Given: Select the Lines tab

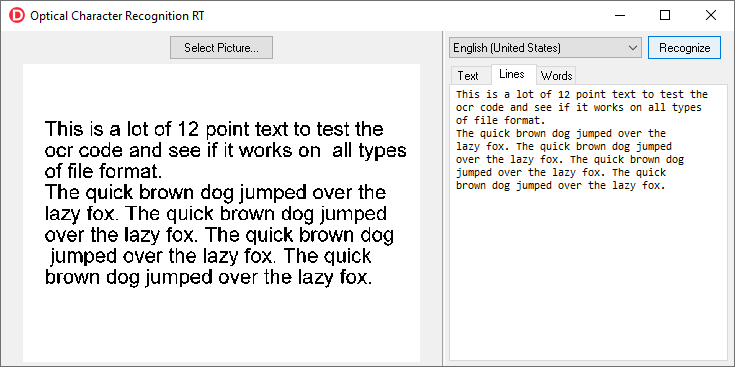Looking at the screenshot, I should tap(512, 74).
